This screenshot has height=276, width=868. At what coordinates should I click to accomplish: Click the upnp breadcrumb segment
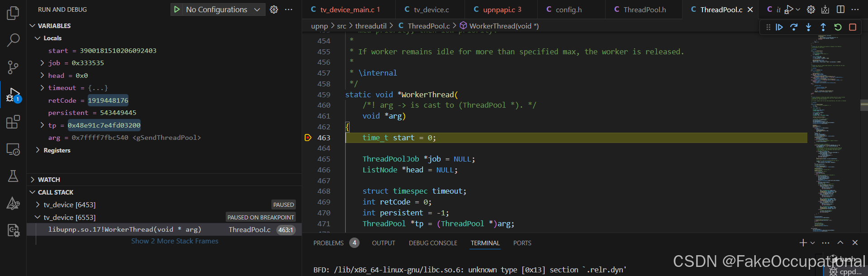tap(319, 26)
